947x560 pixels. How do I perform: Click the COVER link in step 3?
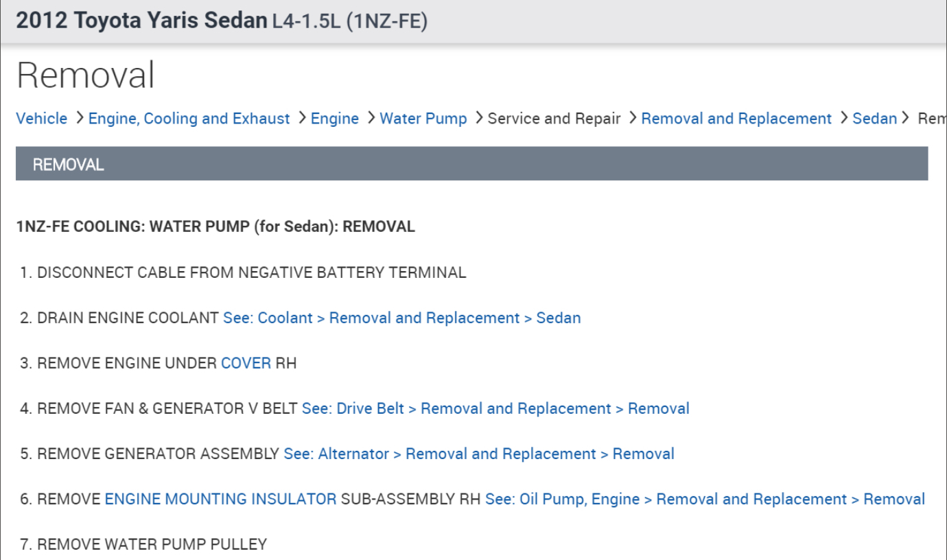[246, 363]
